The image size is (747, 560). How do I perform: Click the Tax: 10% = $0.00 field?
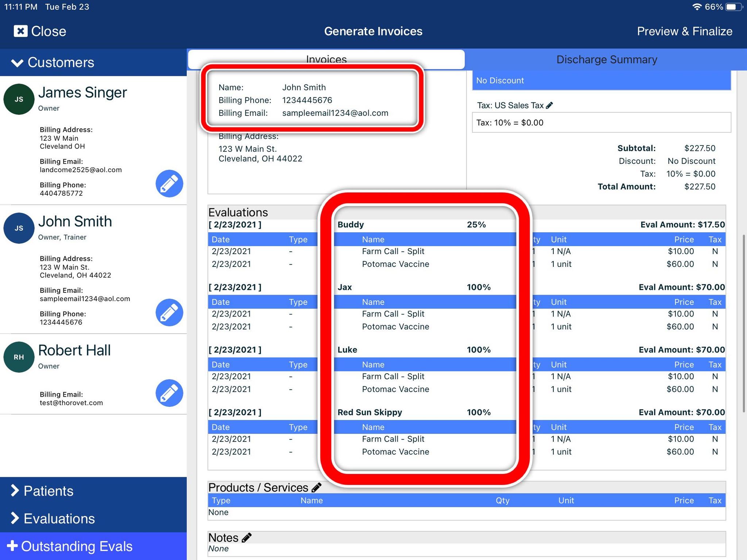coord(601,122)
